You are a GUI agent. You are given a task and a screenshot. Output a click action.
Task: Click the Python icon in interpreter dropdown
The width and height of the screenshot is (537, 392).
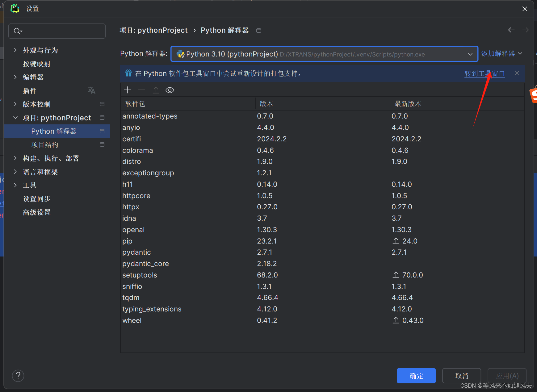(x=180, y=54)
